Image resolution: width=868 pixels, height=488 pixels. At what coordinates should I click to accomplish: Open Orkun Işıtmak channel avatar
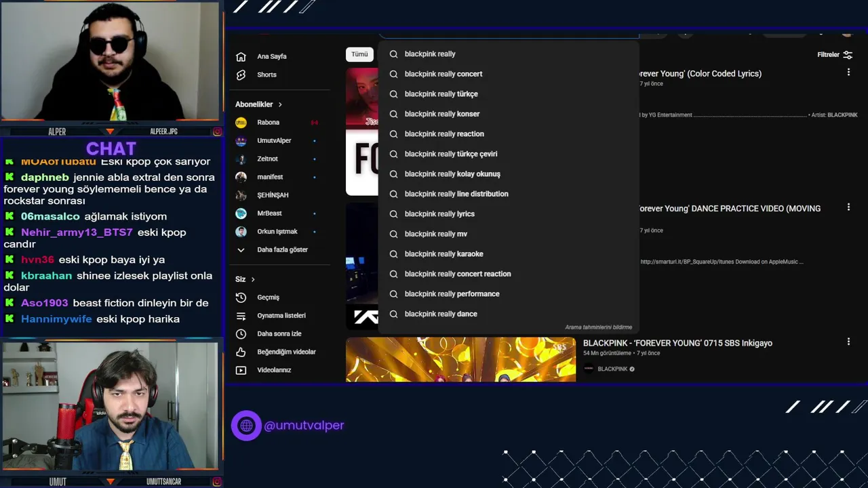coord(241,232)
